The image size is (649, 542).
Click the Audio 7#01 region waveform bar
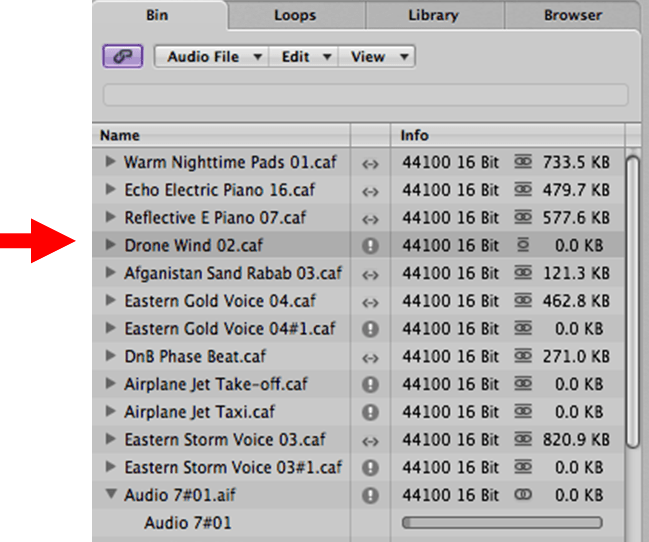[x=501, y=523]
